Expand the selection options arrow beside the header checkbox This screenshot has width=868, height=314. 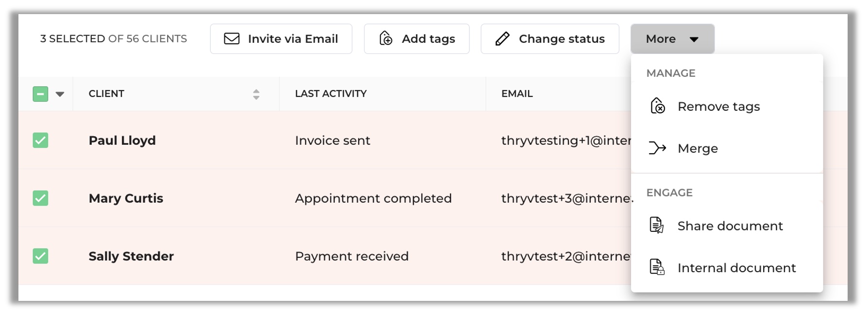pos(60,94)
